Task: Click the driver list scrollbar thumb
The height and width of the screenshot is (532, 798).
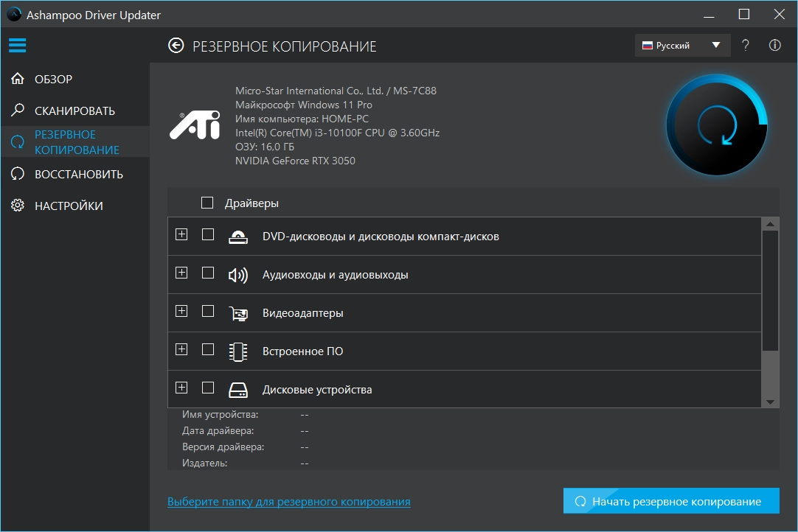Action: click(x=770, y=290)
